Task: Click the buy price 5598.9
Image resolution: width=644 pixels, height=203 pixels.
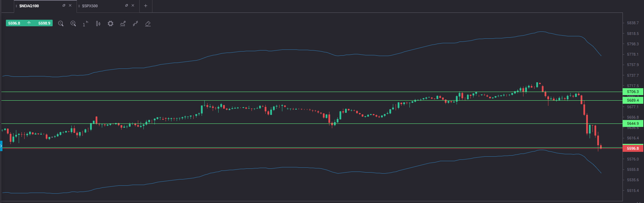Action: point(44,23)
